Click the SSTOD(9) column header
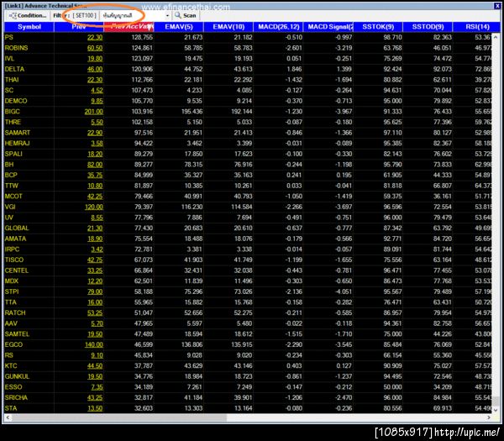 [x=428, y=27]
